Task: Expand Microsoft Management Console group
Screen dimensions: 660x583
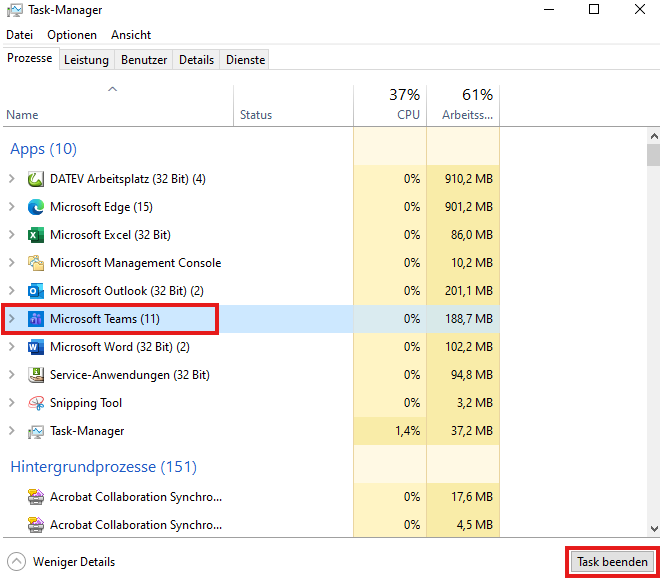Action: pyautogui.click(x=12, y=263)
